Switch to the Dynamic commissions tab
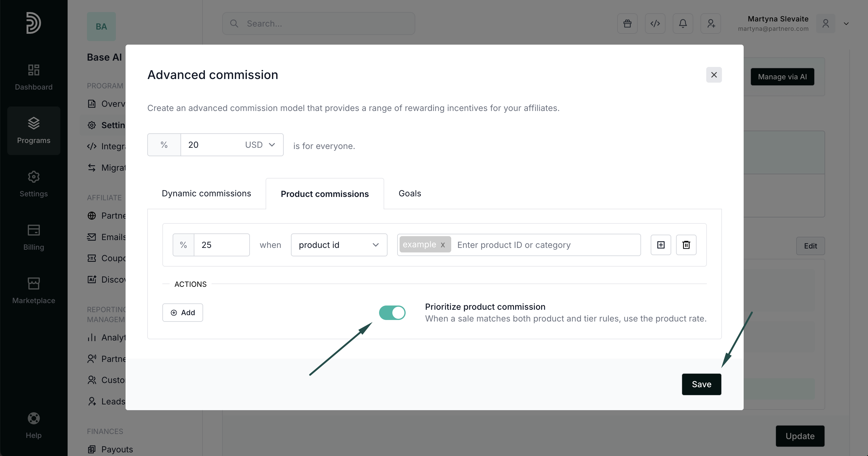868x456 pixels. (x=206, y=193)
